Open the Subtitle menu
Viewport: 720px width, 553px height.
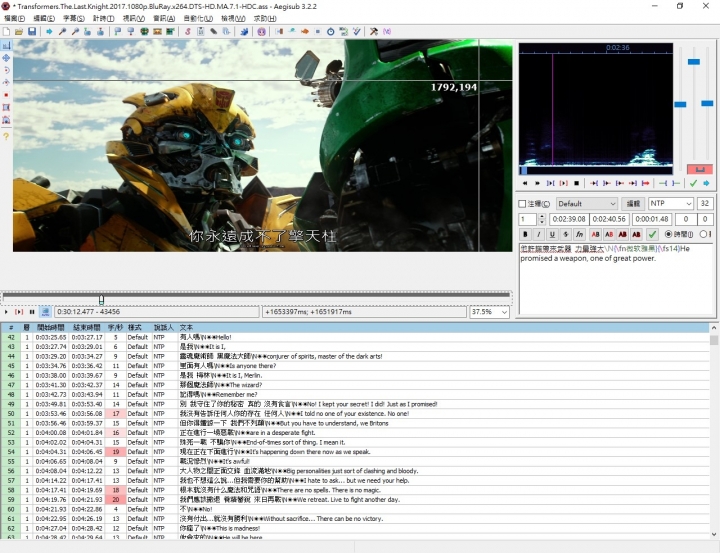(x=73, y=18)
